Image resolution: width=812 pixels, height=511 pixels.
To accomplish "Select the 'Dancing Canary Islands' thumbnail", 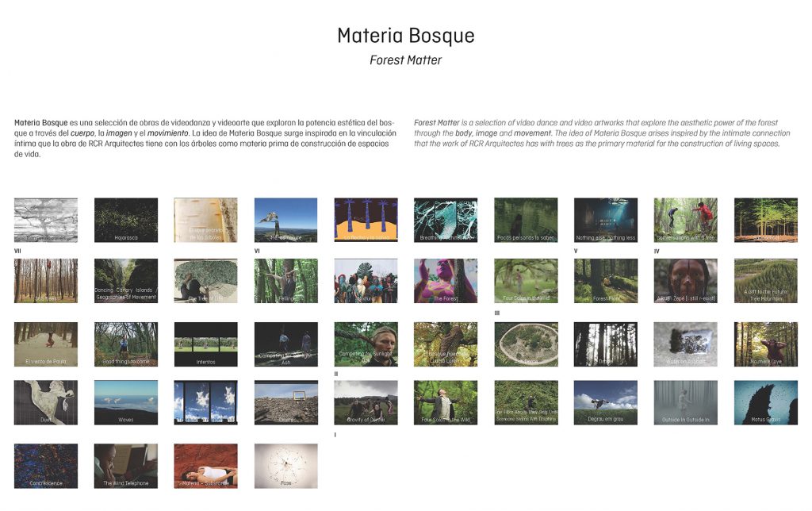I will point(126,280).
